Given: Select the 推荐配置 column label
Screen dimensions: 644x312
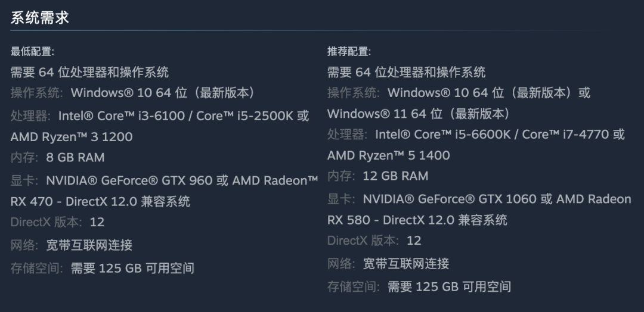Looking at the screenshot, I should coord(349,52).
